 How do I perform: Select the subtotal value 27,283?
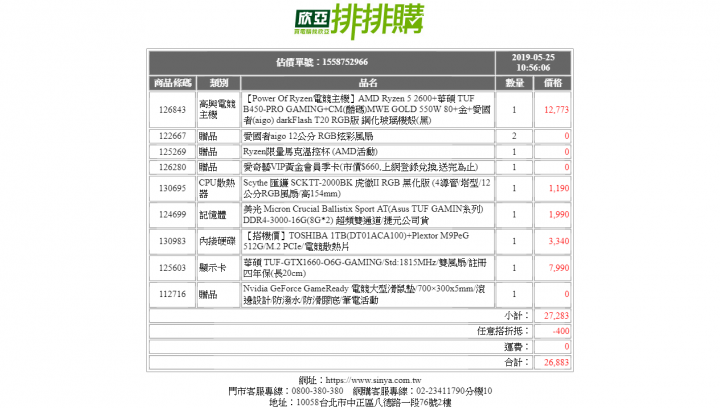[556, 316]
